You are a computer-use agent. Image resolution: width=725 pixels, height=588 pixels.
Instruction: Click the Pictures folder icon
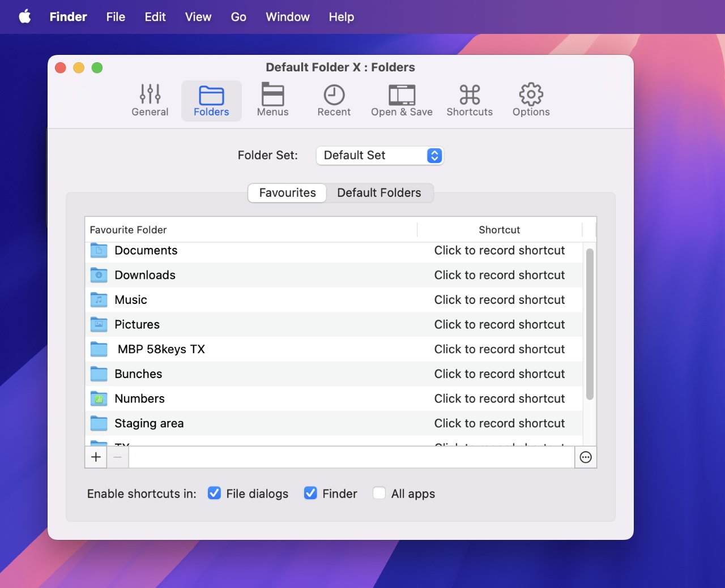tap(99, 324)
